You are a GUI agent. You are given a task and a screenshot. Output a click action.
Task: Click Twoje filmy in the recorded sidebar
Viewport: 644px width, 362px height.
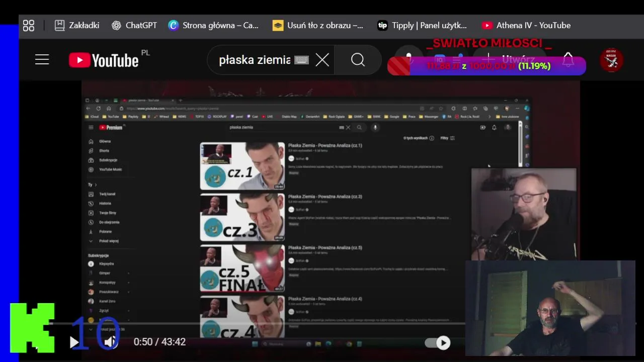[x=107, y=213]
